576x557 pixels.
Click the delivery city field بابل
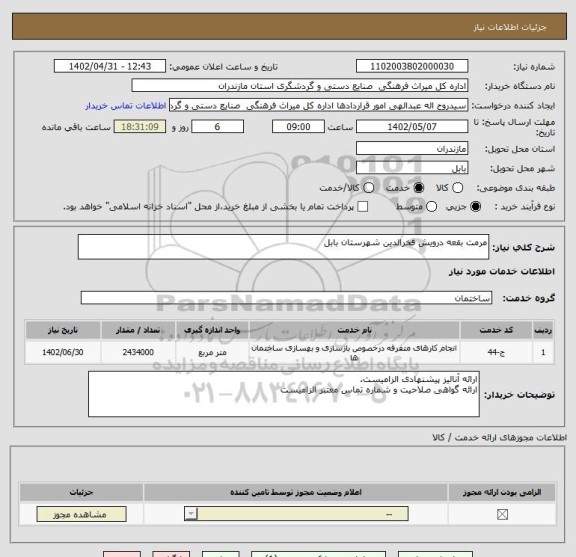point(412,168)
